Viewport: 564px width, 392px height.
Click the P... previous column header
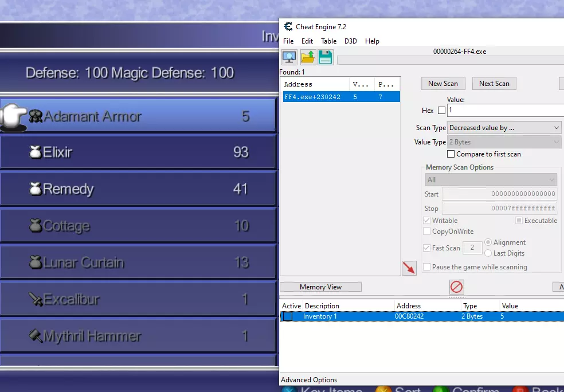(387, 84)
